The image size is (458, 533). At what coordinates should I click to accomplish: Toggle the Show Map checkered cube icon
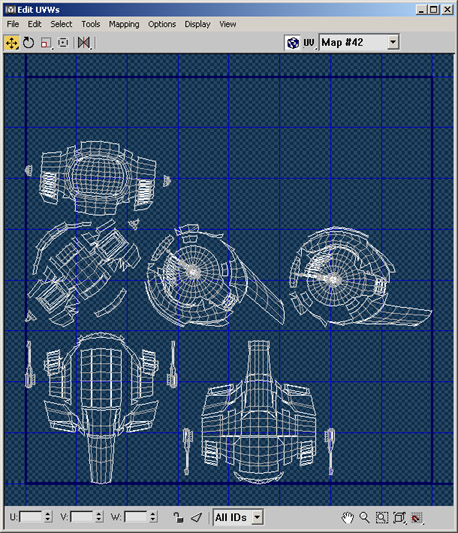click(x=293, y=43)
